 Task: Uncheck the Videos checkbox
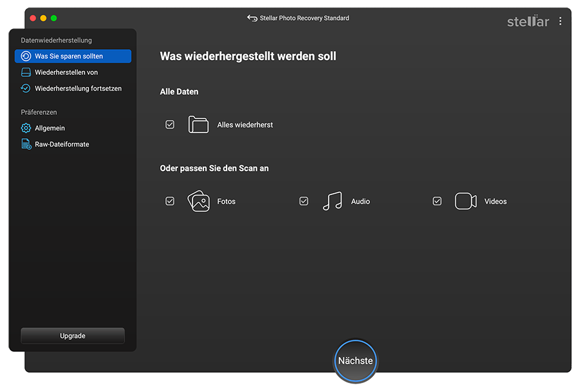pos(437,201)
